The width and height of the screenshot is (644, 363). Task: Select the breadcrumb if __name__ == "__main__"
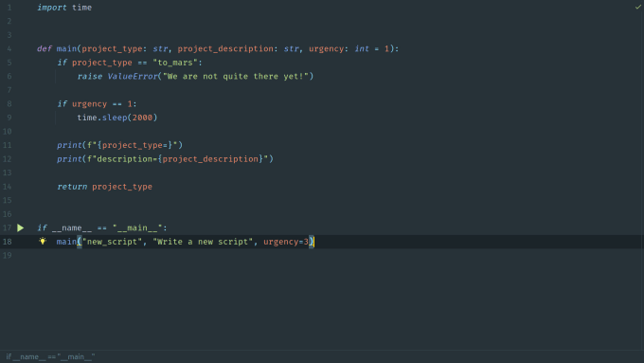click(50, 356)
